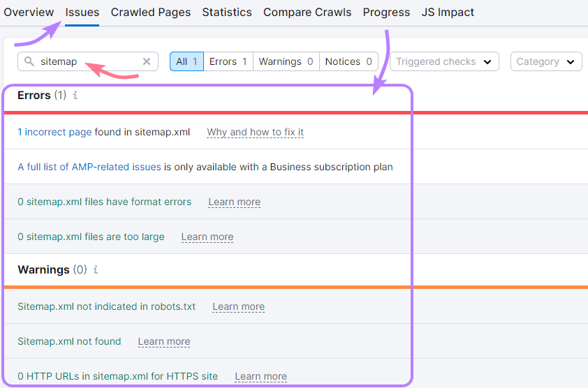Click the Warnings (0) section heading
Image resolution: width=588 pixels, height=388 pixels.
52,269
